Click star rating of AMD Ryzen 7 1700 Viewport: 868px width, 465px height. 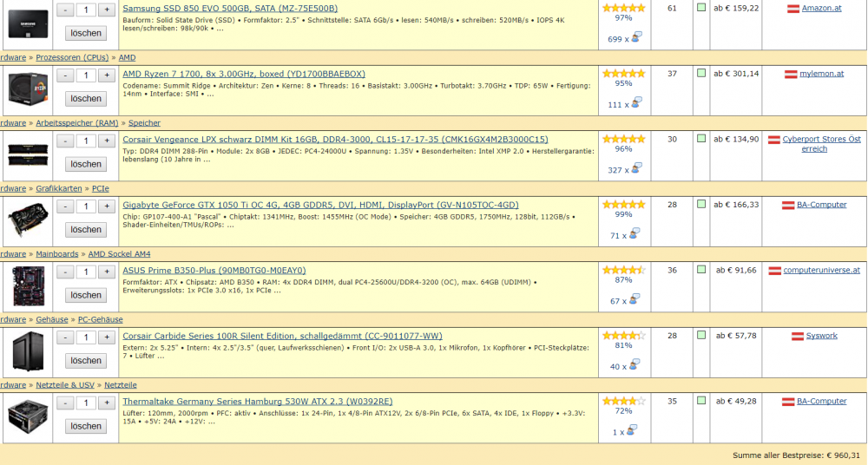pyautogui.click(x=624, y=73)
